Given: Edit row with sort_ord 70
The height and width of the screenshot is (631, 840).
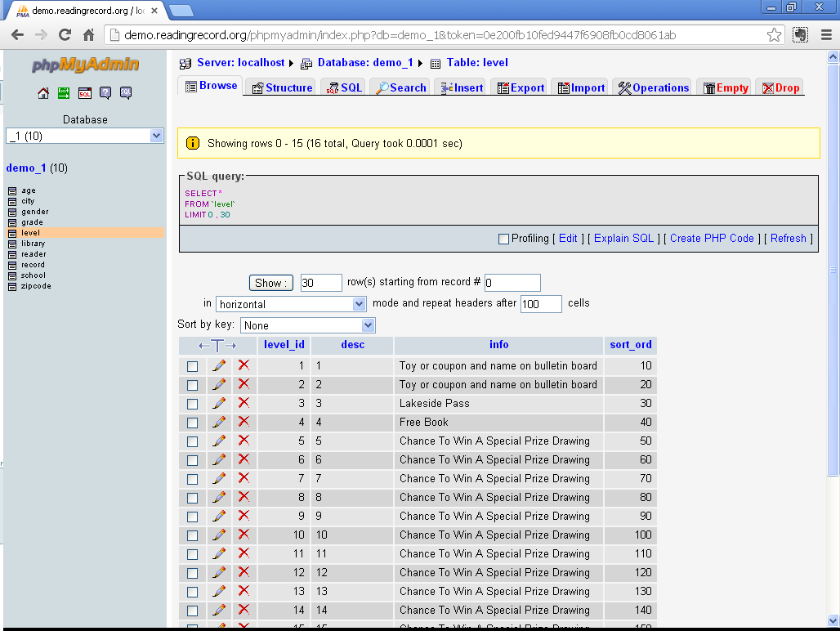Looking at the screenshot, I should pyautogui.click(x=219, y=478).
